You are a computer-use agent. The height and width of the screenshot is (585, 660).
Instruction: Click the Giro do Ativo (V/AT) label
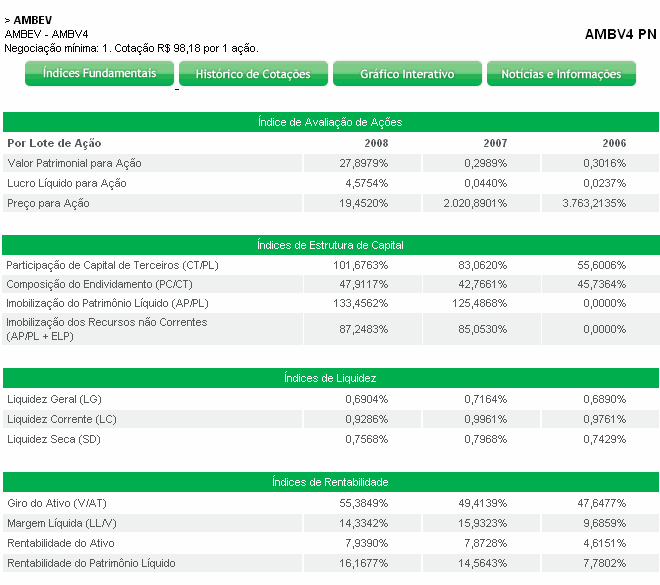pyautogui.click(x=57, y=503)
